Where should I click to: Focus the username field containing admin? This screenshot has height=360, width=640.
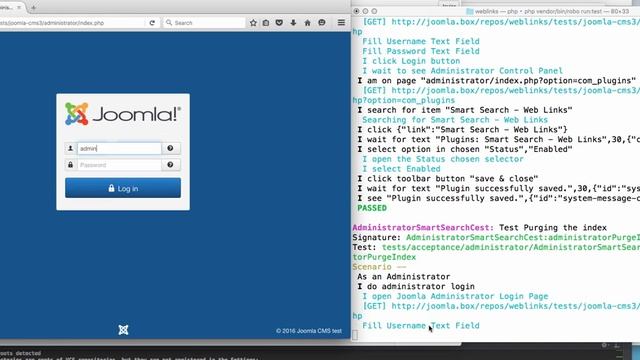click(x=119, y=149)
